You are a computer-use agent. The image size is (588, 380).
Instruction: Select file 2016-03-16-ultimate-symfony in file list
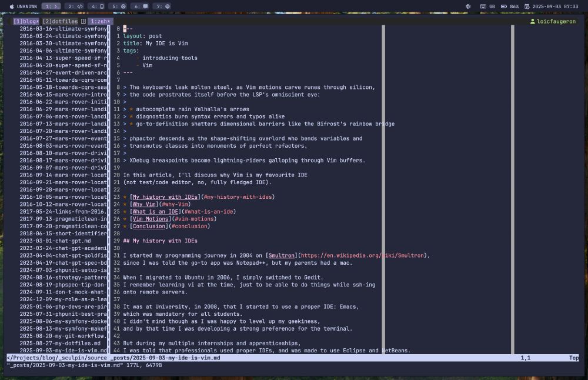[63, 28]
